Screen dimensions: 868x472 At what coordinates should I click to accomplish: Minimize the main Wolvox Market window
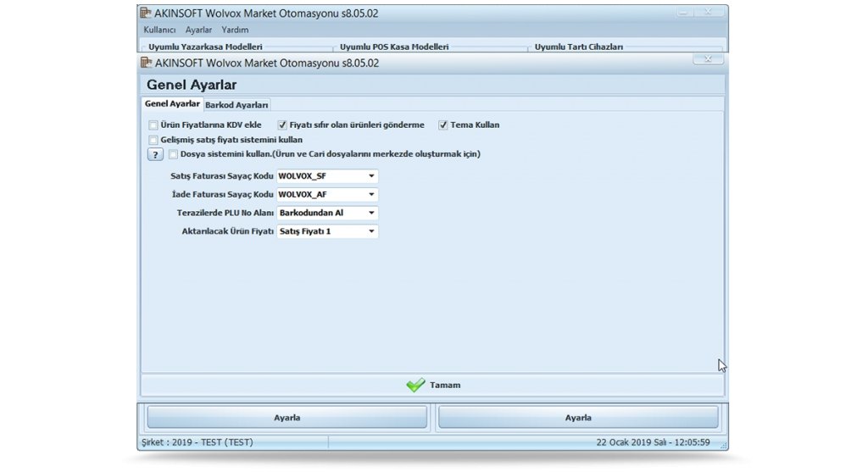click(684, 12)
